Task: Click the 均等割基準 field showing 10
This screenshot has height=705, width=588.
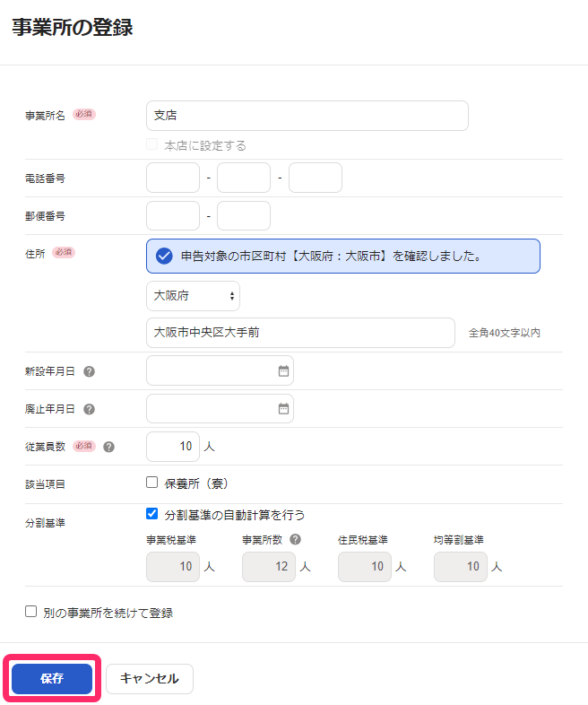Action: click(461, 567)
